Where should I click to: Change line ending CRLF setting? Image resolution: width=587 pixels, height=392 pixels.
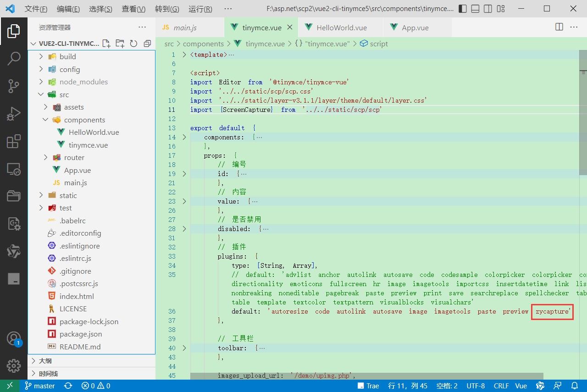tap(501, 386)
